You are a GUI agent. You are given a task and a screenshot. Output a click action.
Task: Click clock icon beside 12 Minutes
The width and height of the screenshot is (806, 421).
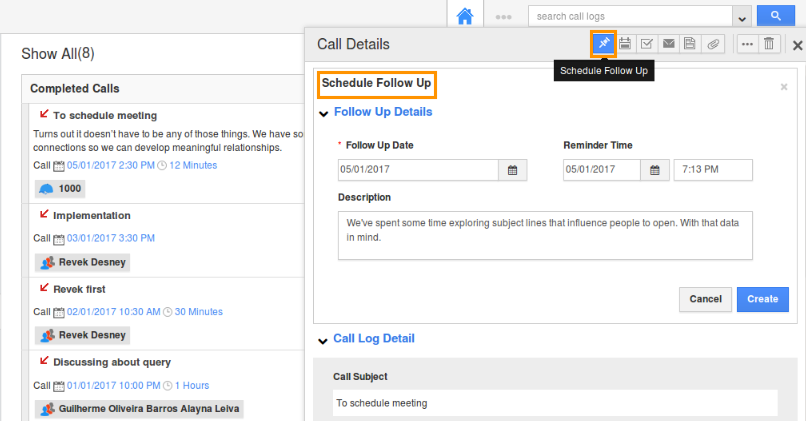162,166
